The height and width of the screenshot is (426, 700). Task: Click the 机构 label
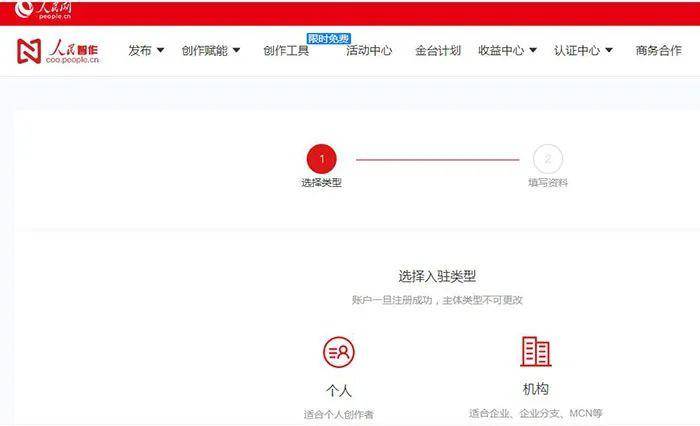pos(536,389)
